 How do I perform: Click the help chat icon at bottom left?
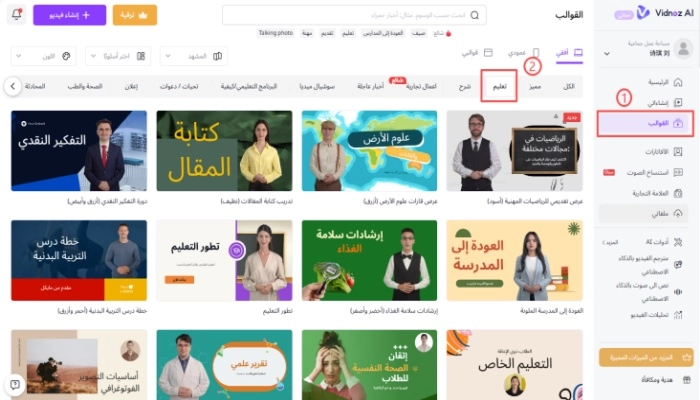click(15, 384)
